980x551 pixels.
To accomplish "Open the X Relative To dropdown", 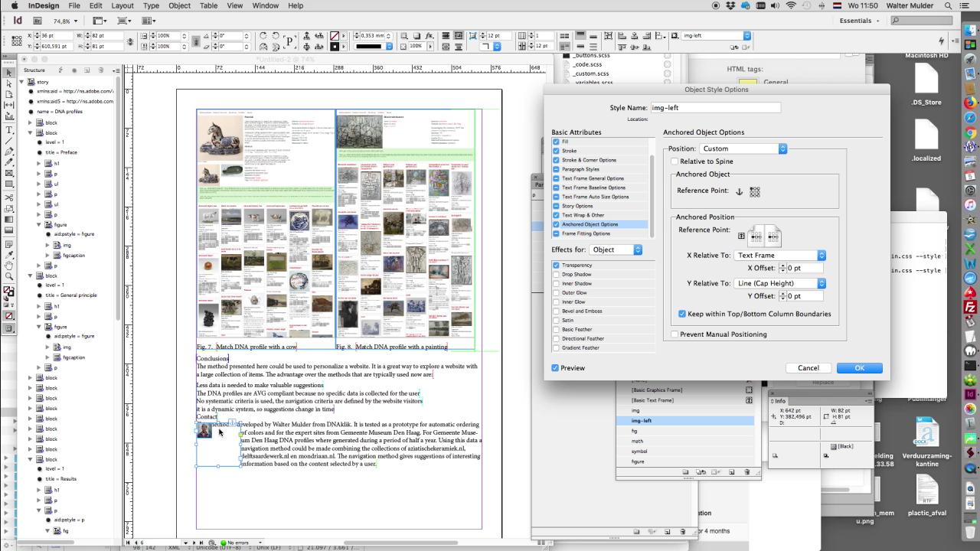I will pos(779,255).
